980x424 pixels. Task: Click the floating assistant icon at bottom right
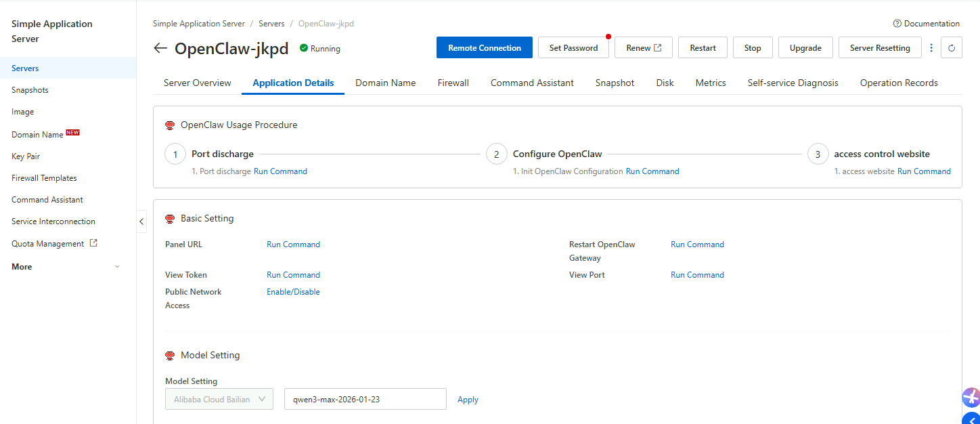coord(971,397)
